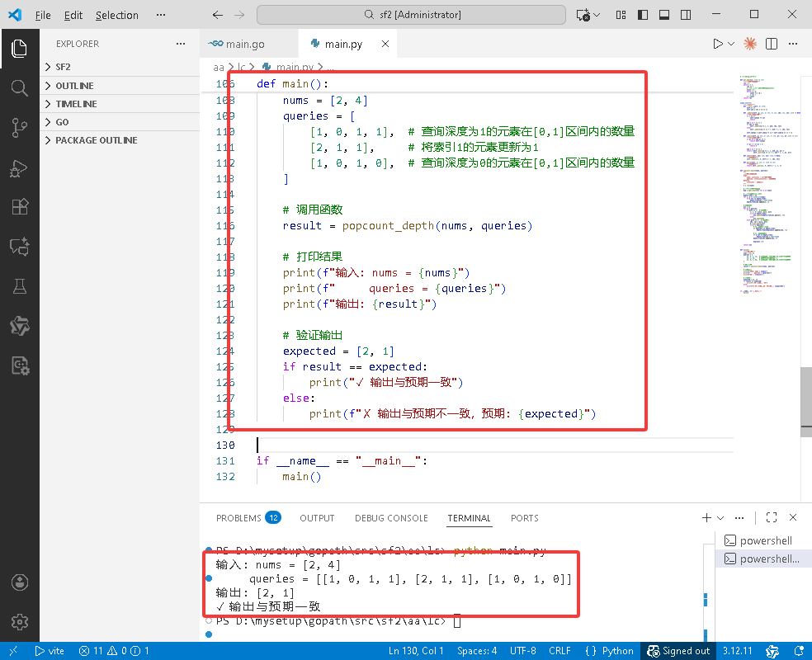Open the new terminal launch profile dropdown
The height and width of the screenshot is (660, 812).
click(x=720, y=517)
